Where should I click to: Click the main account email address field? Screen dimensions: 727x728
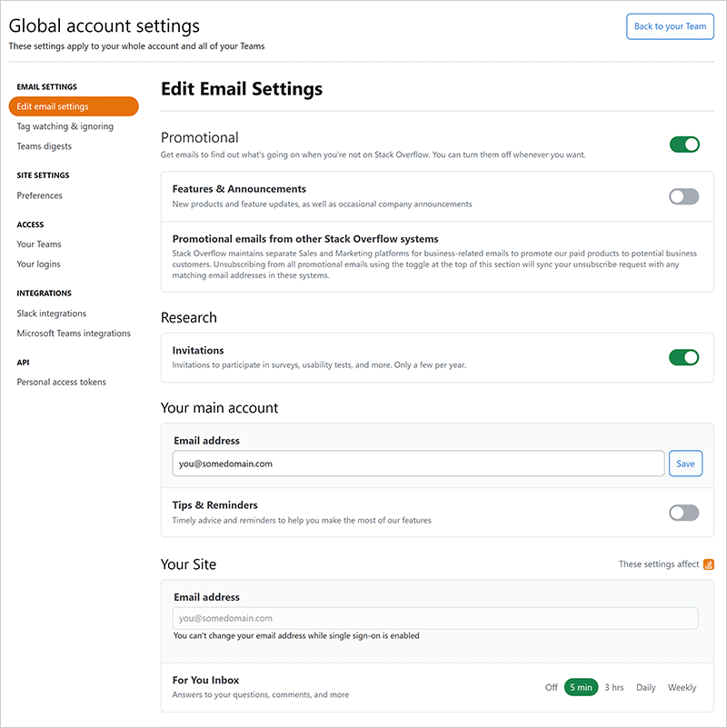[418, 464]
